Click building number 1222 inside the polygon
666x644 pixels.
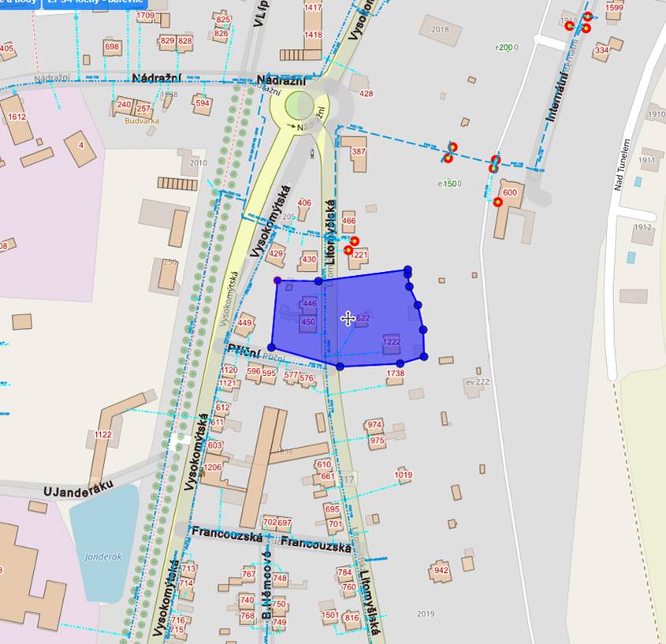click(x=392, y=341)
